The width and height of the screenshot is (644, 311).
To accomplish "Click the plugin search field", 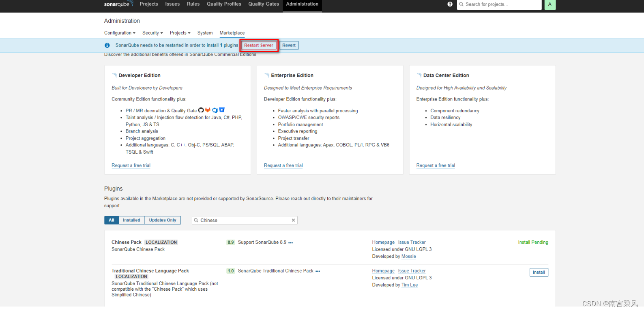I will 245,220.
